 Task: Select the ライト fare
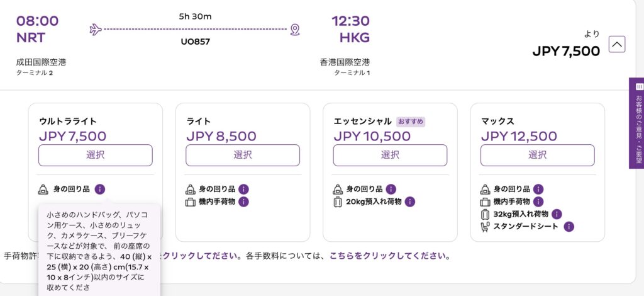pyautogui.click(x=243, y=155)
